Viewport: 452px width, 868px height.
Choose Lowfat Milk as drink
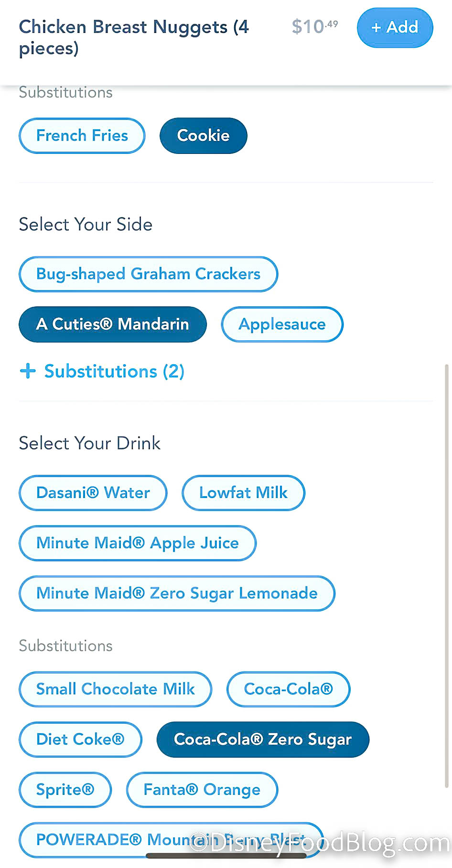[x=243, y=493]
